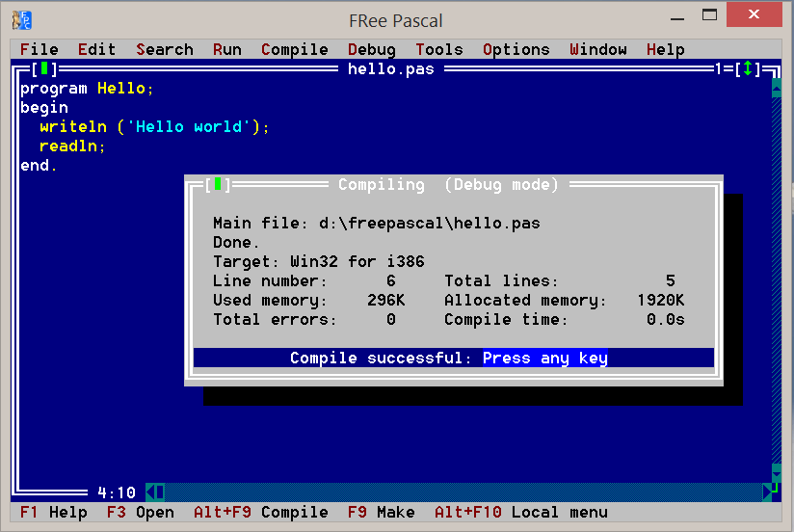
Task: Click Alt+F9 Compile in status bar
Action: [x=261, y=512]
